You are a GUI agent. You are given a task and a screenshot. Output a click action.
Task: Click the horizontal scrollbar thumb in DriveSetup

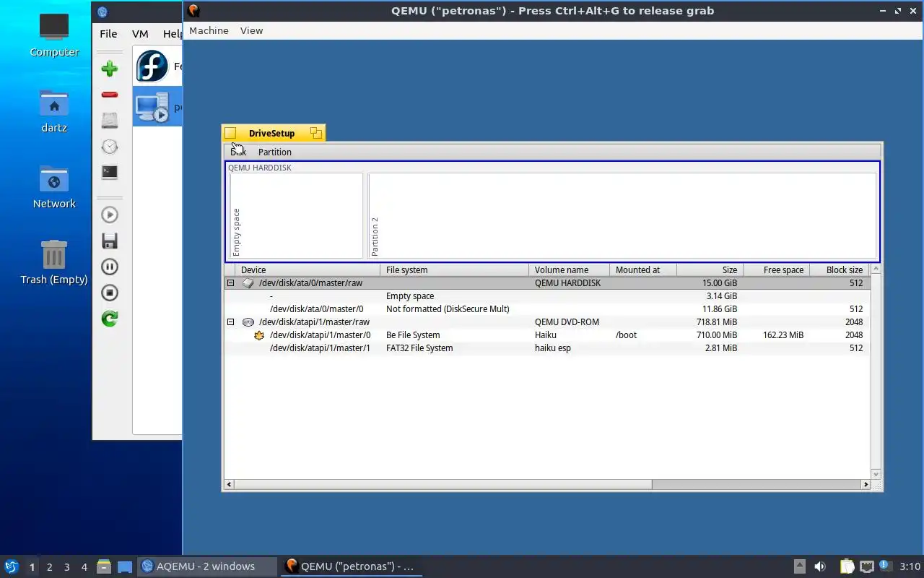443,485
